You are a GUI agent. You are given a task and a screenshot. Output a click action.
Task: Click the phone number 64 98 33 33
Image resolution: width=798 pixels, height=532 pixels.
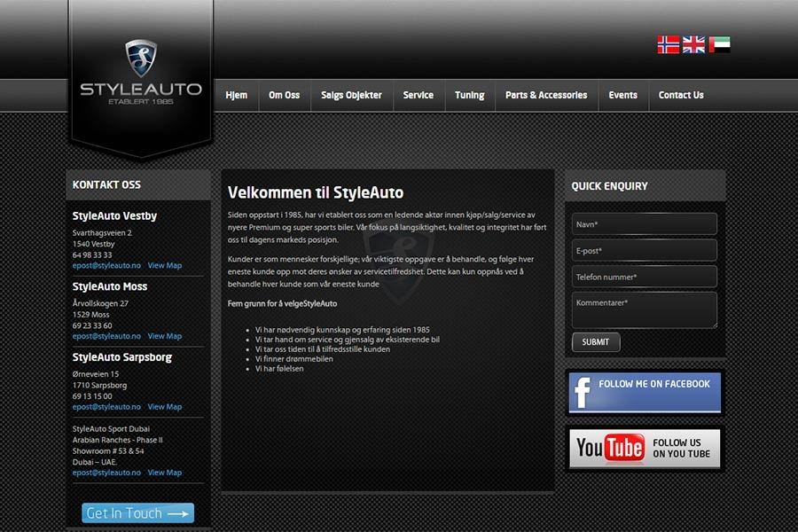pyautogui.click(x=92, y=255)
